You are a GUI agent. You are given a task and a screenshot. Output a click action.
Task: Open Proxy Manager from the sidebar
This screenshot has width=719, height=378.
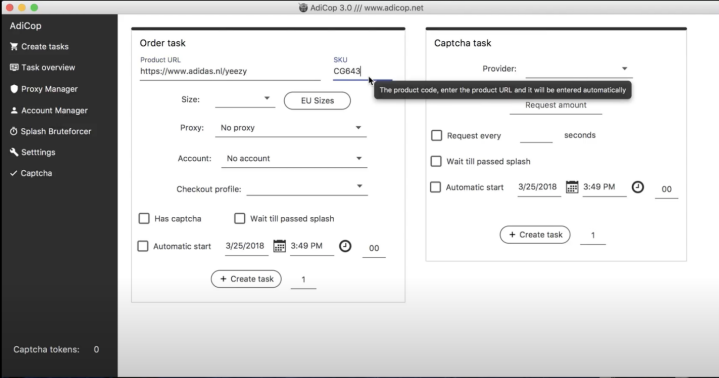[49, 89]
